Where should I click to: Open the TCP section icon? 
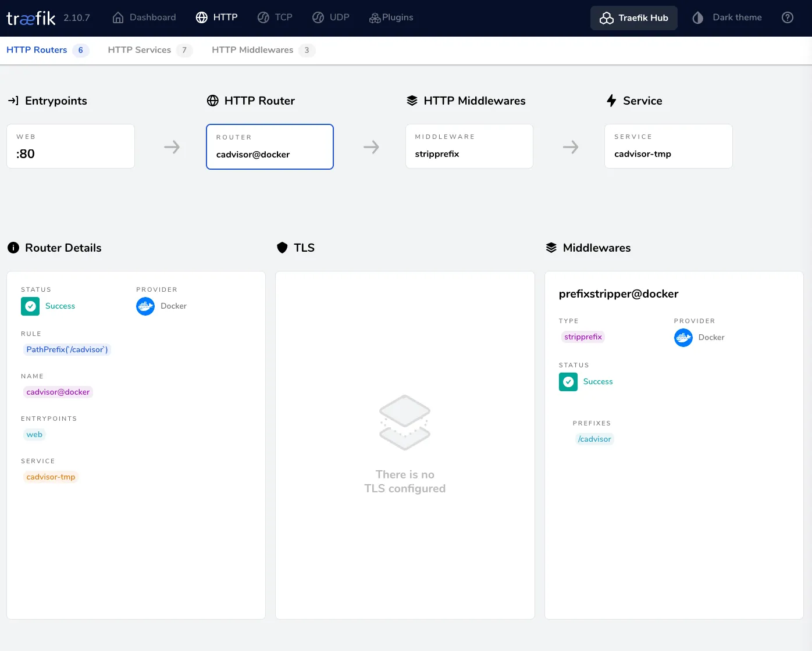click(262, 17)
